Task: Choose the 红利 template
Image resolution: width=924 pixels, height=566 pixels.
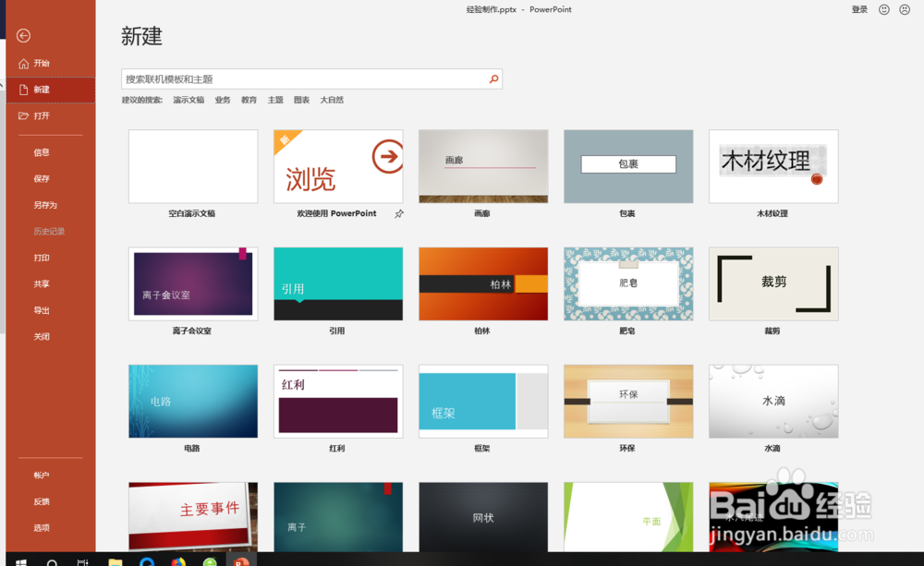Action: click(338, 401)
